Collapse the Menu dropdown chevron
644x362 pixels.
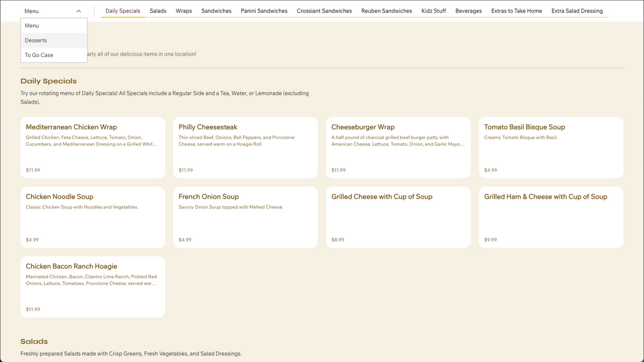click(79, 11)
